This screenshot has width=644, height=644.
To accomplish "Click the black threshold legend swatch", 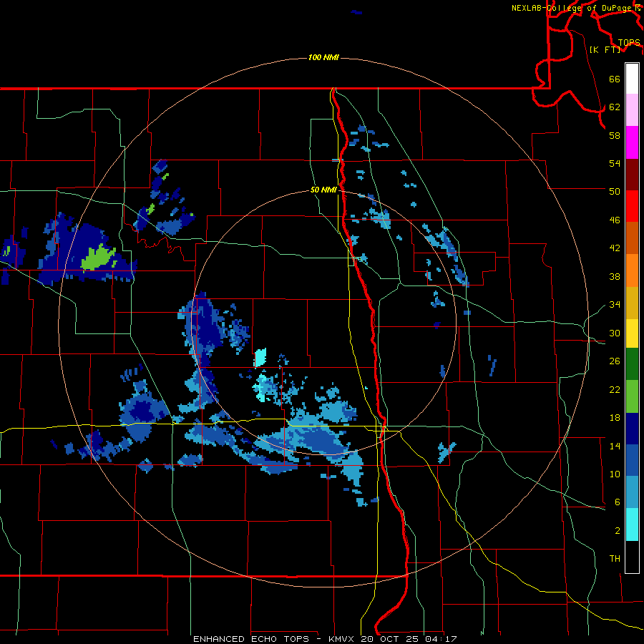I will (632, 557).
